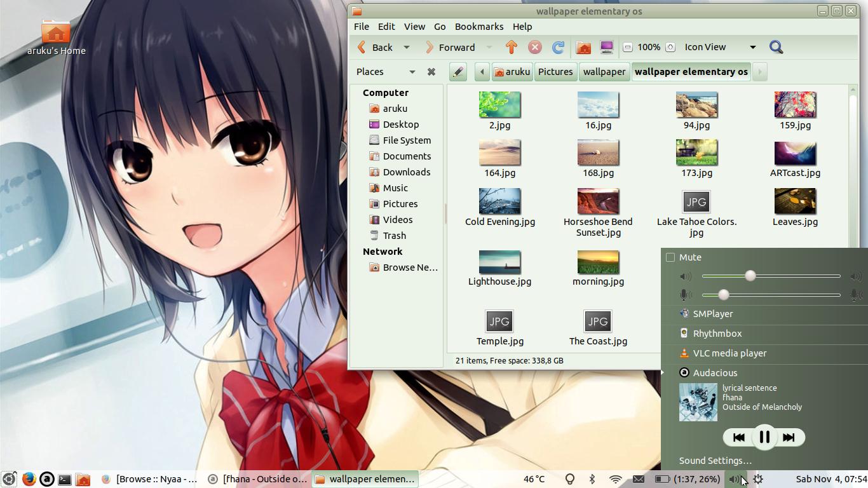868x488 pixels.
Task: Go up to the parent folder
Action: point(512,47)
